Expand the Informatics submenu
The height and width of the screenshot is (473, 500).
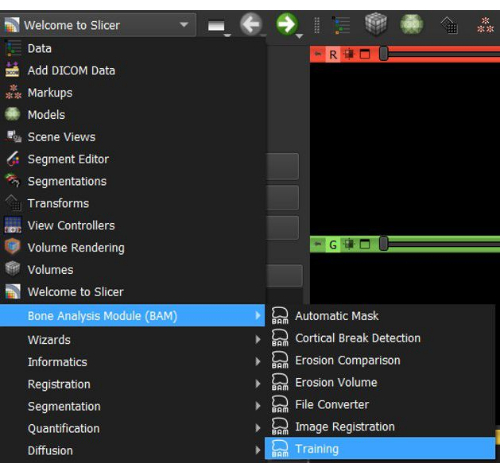[133, 362]
